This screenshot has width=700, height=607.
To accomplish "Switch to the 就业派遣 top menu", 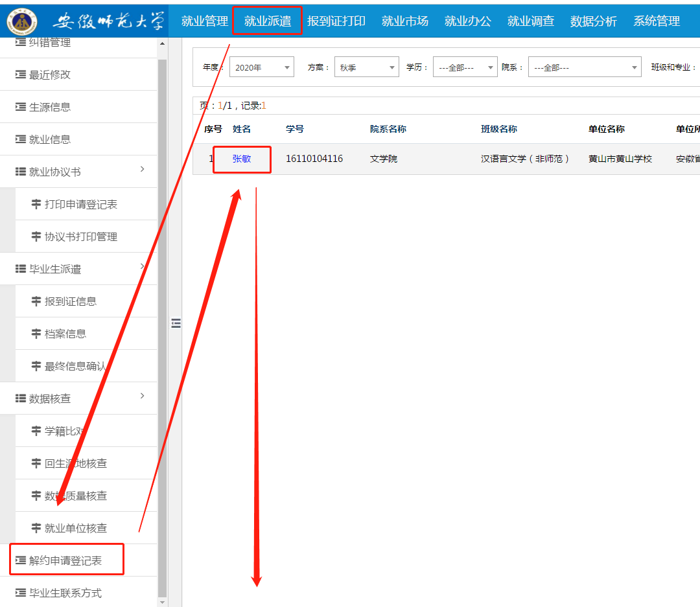I will 267,21.
